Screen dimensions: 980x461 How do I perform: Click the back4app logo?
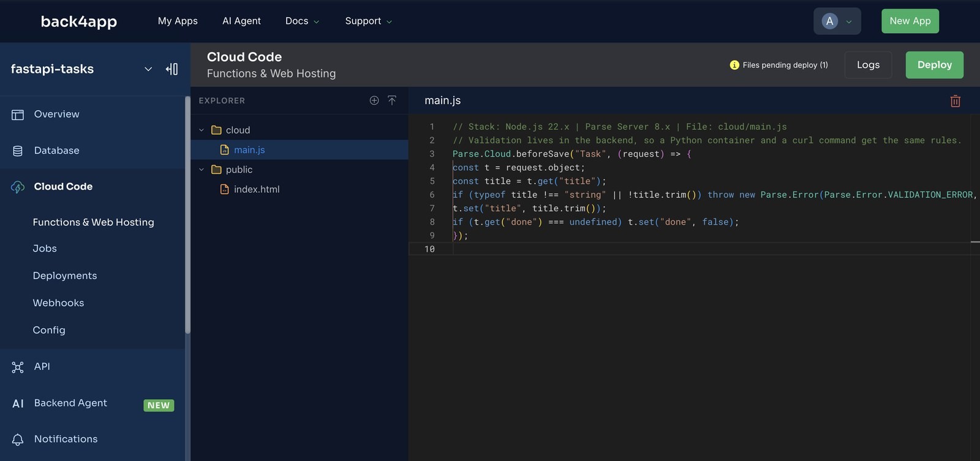point(79,21)
